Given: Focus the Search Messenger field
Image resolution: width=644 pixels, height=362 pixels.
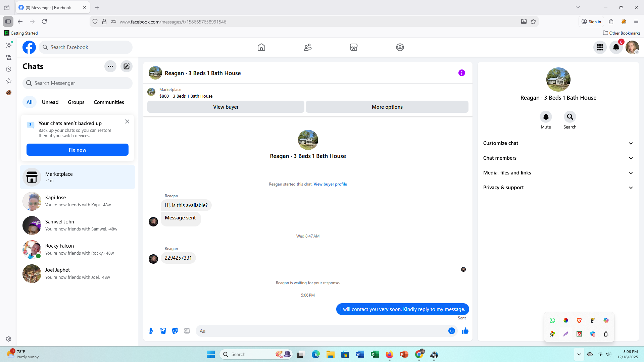Looking at the screenshot, I should pos(78,83).
